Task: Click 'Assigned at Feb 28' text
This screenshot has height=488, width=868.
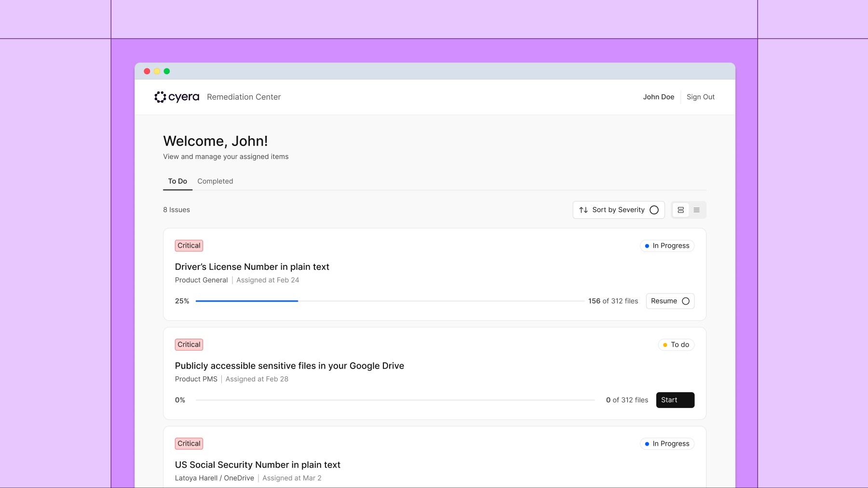Action: [257, 379]
